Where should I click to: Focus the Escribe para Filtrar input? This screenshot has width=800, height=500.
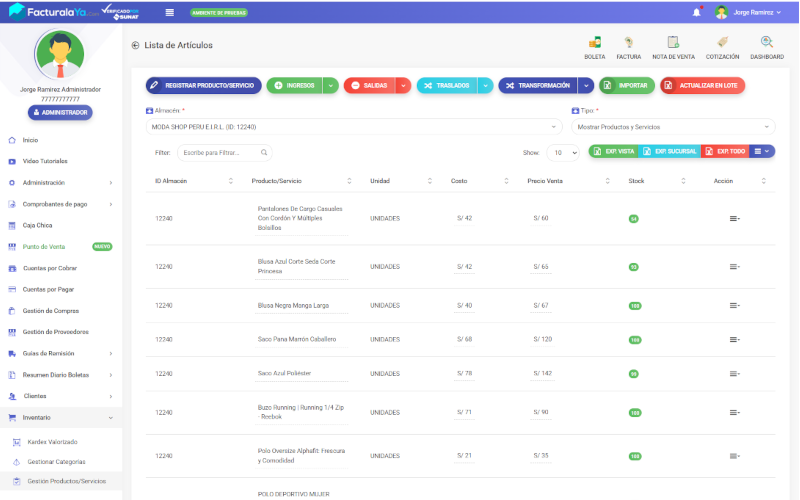(224, 153)
